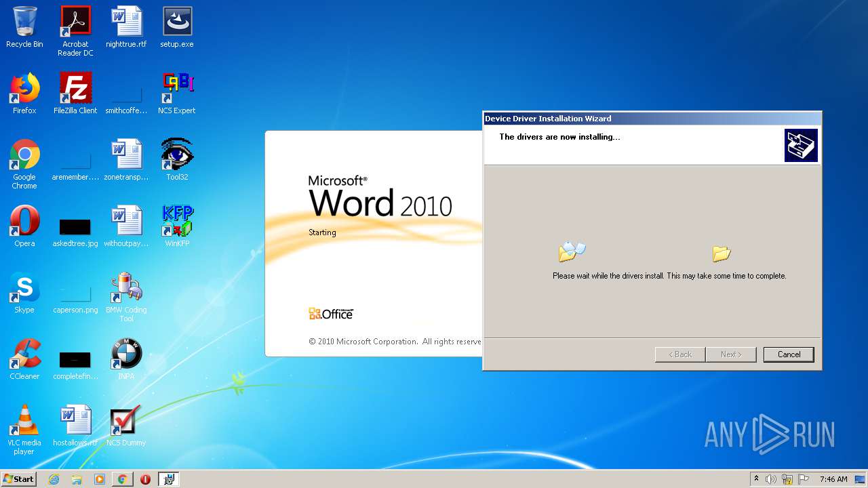868x488 pixels.
Task: Open the Recycle Bin desktop icon
Action: [24, 27]
